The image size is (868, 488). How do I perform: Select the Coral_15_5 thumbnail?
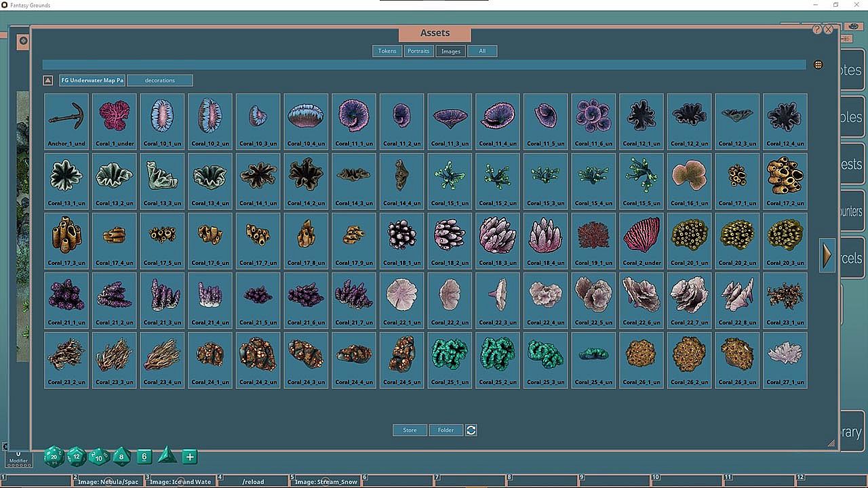642,181
